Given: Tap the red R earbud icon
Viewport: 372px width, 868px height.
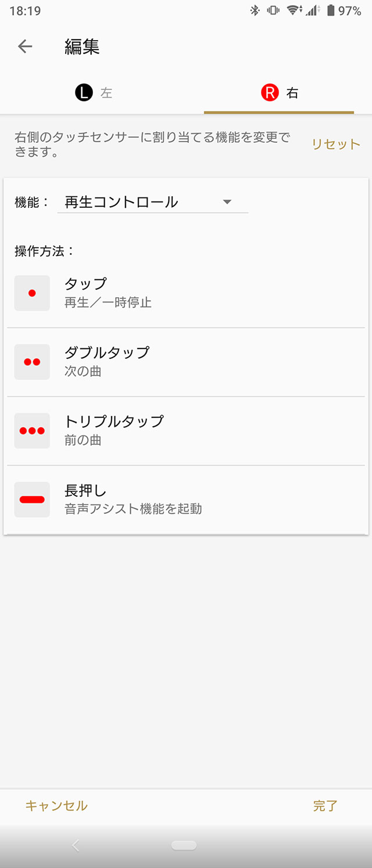Looking at the screenshot, I should tap(270, 93).
